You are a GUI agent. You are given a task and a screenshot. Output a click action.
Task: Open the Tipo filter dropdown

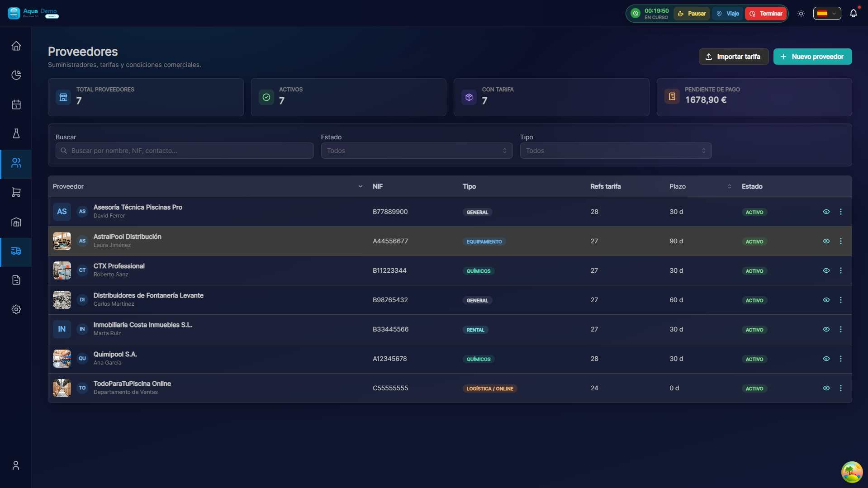616,151
